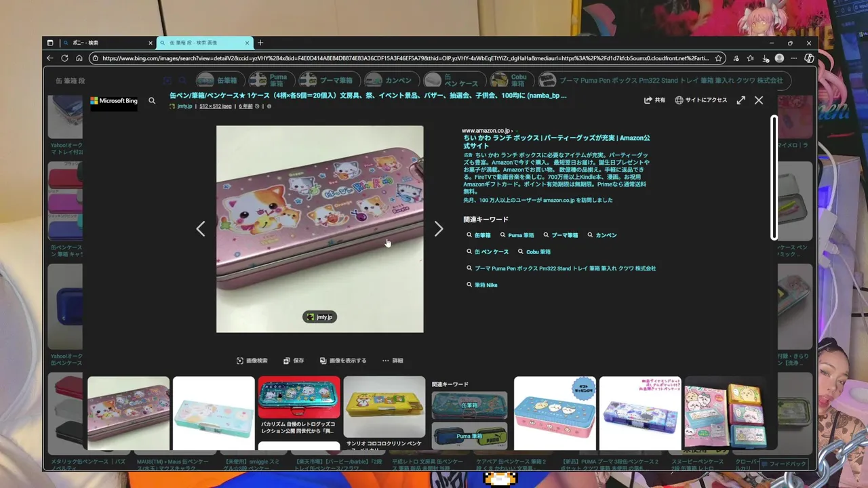Expand the image viewer to fullscreen icon

(x=741, y=100)
